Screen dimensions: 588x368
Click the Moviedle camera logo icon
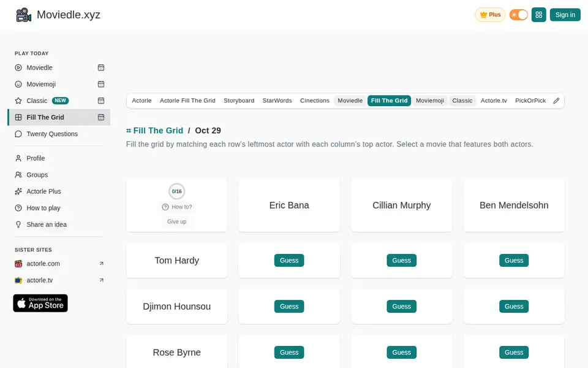click(x=24, y=15)
